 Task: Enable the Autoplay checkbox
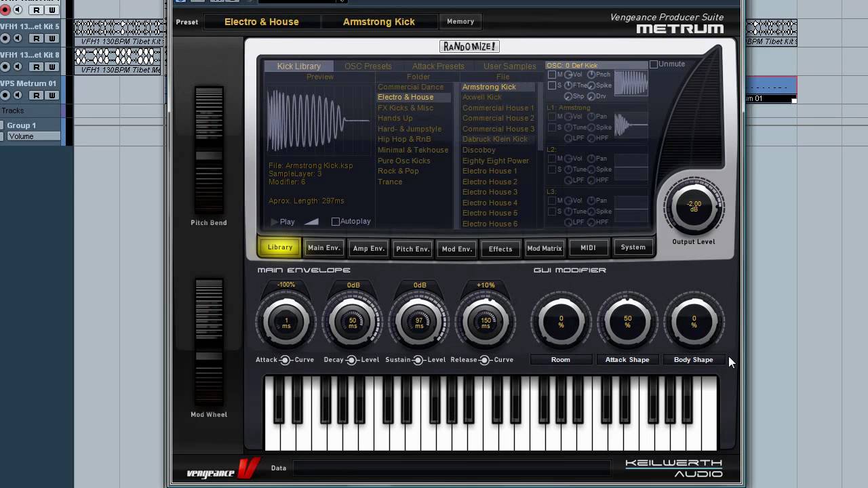point(335,222)
